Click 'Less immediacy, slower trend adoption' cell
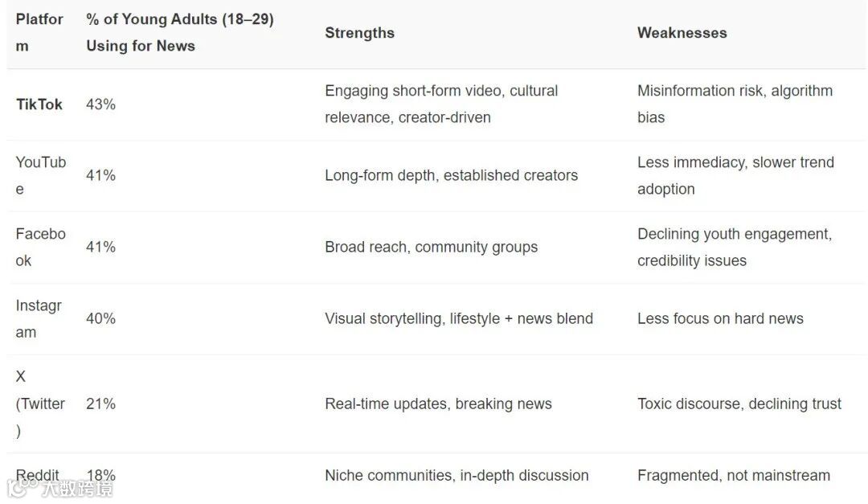This screenshot has width=868, height=504. click(735, 175)
